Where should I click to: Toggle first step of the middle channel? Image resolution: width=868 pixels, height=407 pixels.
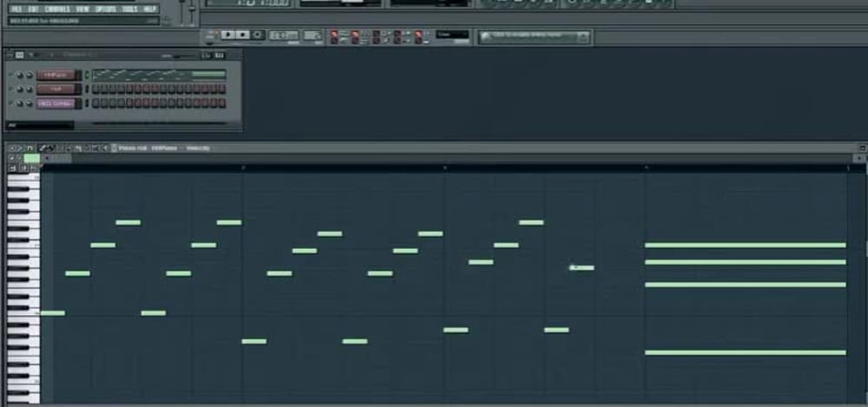pyautogui.click(x=95, y=89)
